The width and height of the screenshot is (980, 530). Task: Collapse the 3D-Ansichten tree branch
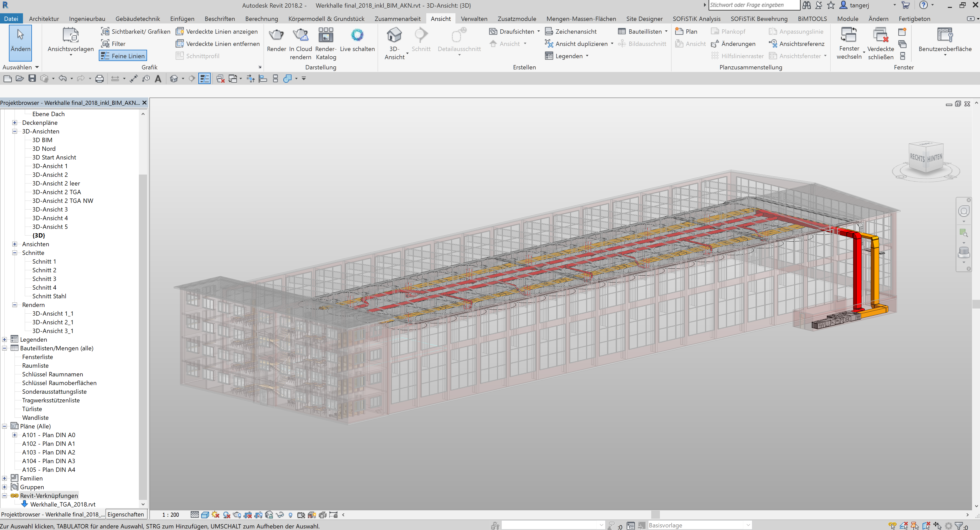click(x=15, y=131)
